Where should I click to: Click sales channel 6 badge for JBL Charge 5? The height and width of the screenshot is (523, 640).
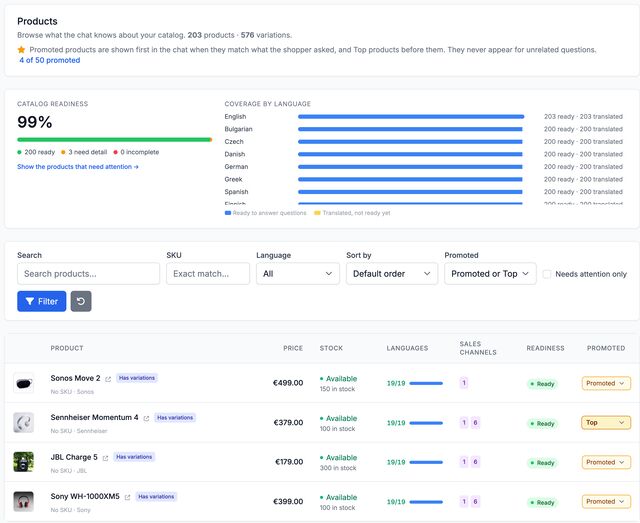point(475,462)
